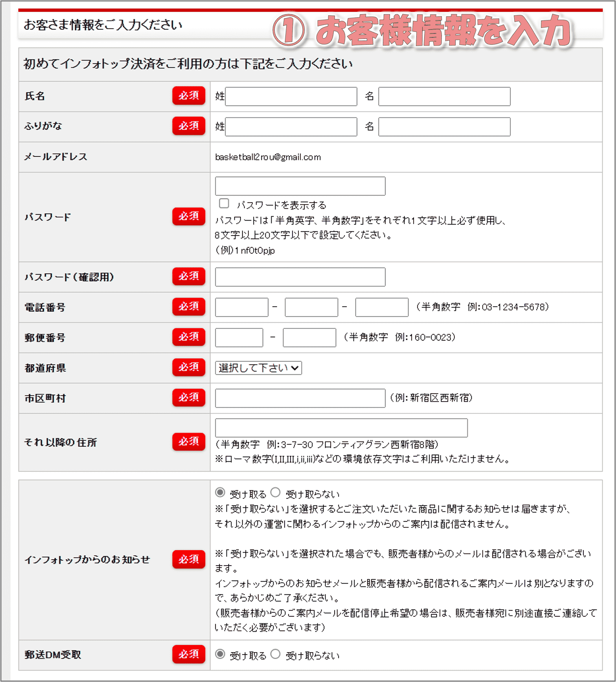Click the 必須 badge beside 氏名

[x=189, y=96]
